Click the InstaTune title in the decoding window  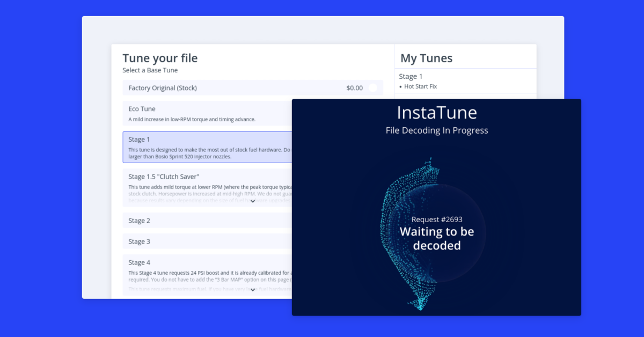437,113
